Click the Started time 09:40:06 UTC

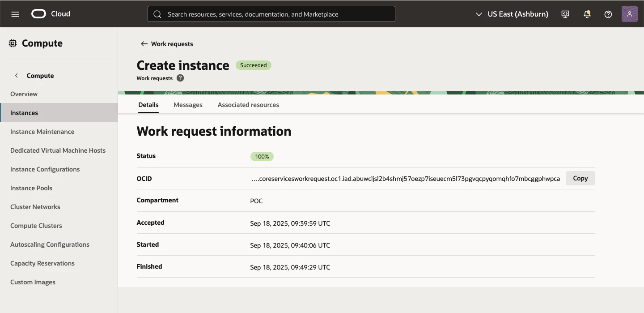(290, 245)
